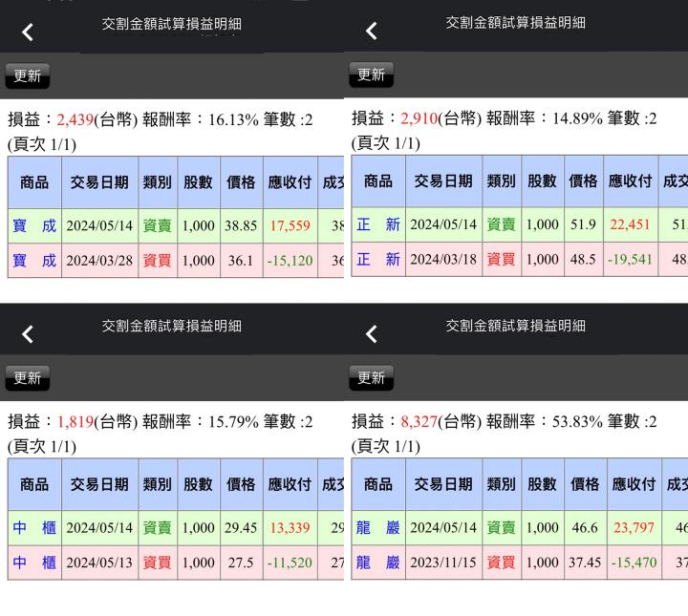The image size is (688, 616).
Task: Click date 2024/03/28 in 寶成 table
Action: (99, 261)
